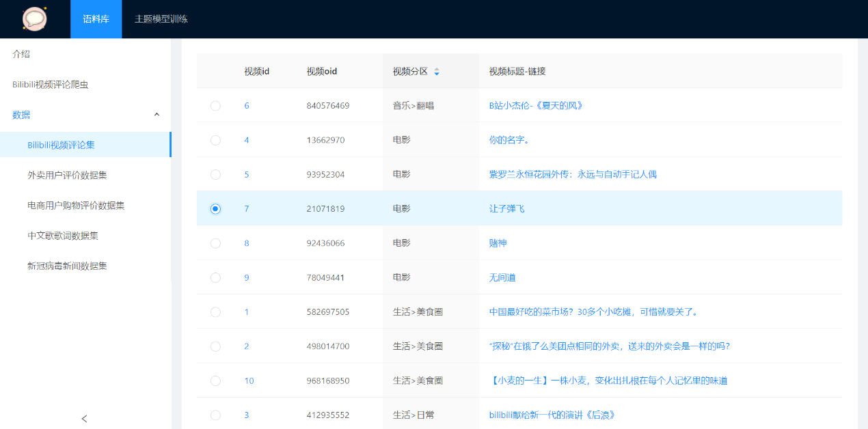Switch to 主题模型训练 tab
The image size is (868, 429).
pos(161,19)
